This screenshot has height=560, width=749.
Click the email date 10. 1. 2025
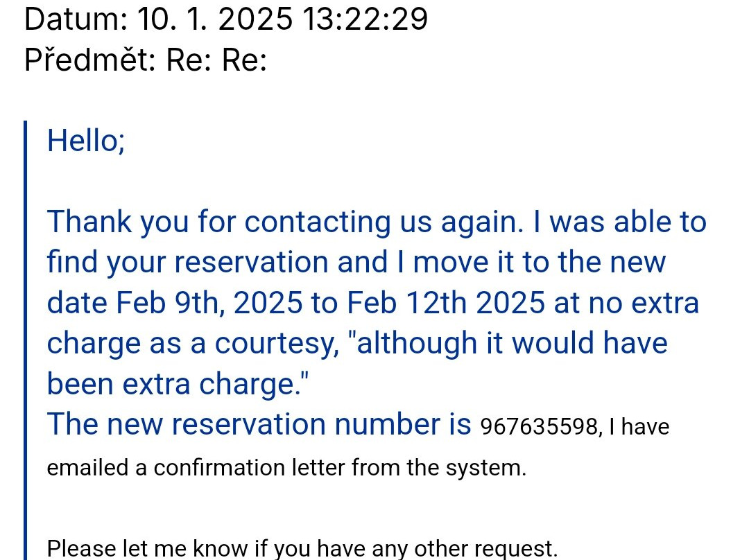(x=215, y=19)
